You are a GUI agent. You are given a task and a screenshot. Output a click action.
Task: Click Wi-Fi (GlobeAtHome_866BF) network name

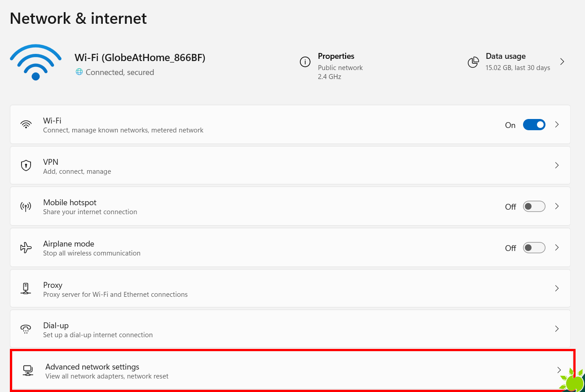(x=140, y=57)
